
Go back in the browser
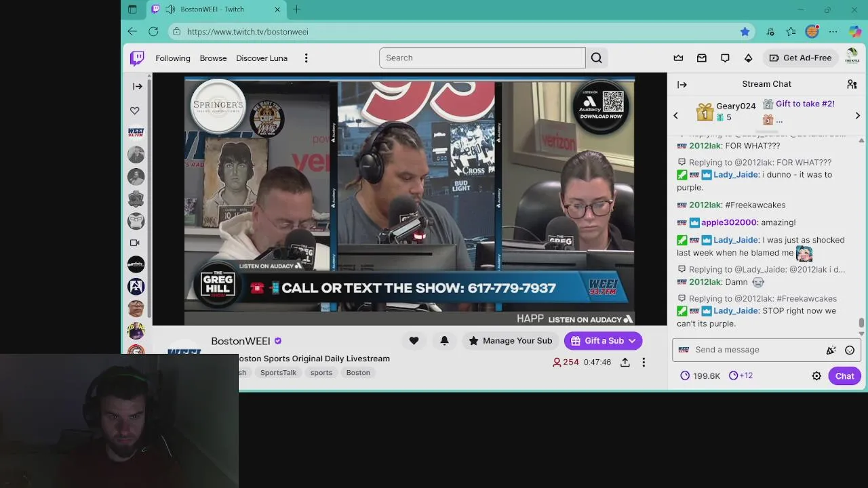pyautogui.click(x=132, y=32)
